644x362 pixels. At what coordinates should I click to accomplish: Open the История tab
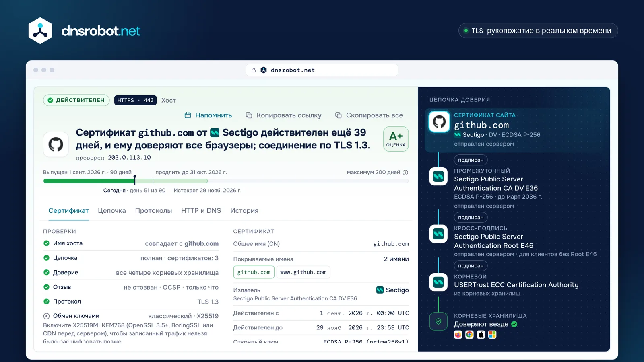point(244,211)
